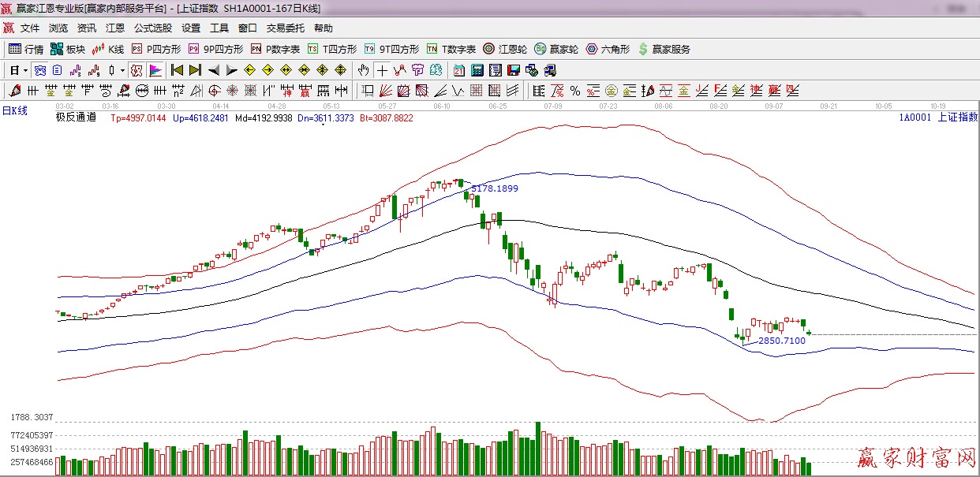Toggle the crosshair cursor button

click(x=383, y=70)
